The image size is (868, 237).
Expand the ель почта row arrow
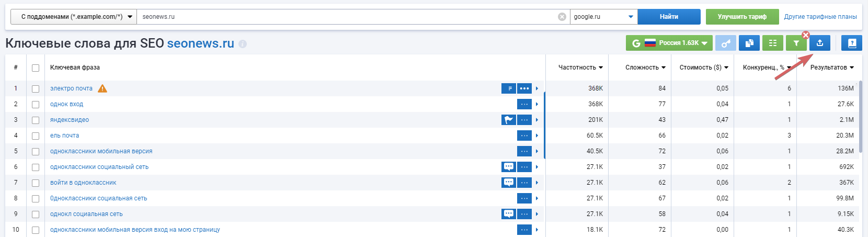coord(537,136)
